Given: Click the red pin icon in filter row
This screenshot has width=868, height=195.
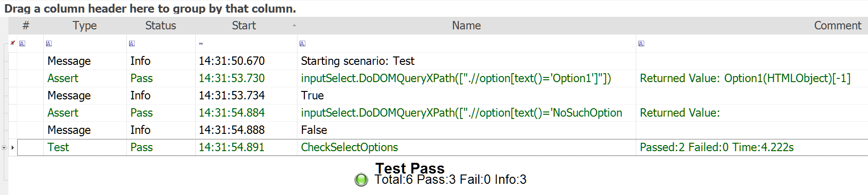Looking at the screenshot, I should coord(13,43).
